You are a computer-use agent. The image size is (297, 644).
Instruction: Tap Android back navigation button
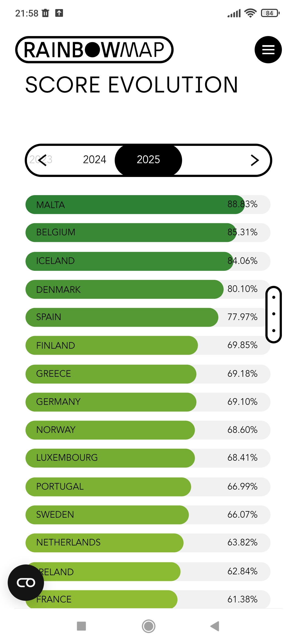215,626
